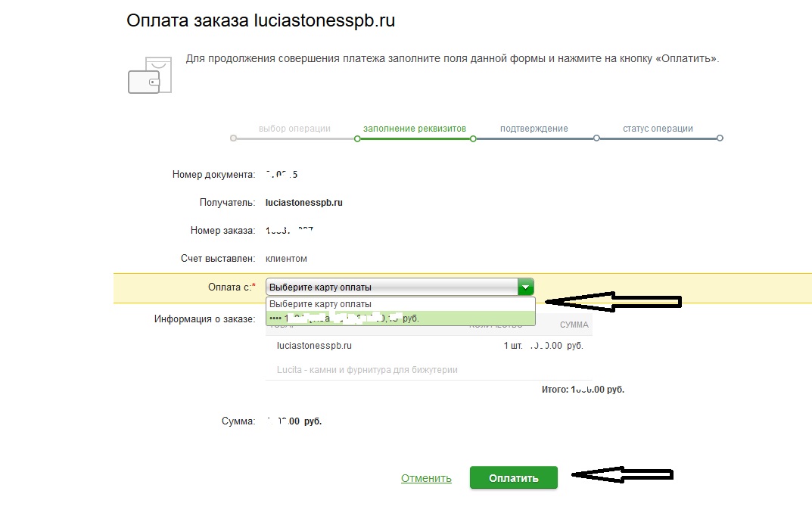This screenshot has height=519, width=812.
Task: Click the luciastonesspb.ru item in order table
Action: coord(314,346)
